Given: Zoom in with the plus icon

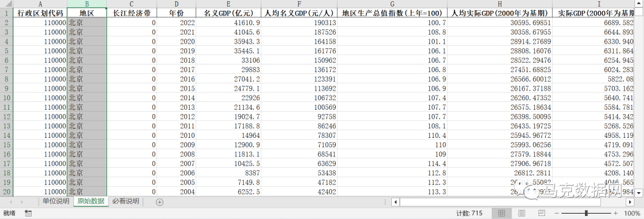Looking at the screenshot, I should (615, 213).
